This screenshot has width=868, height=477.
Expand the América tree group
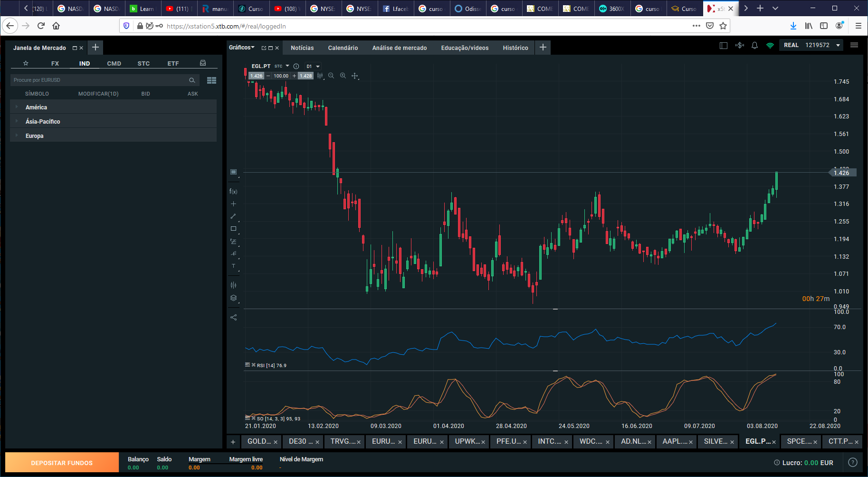click(x=36, y=107)
